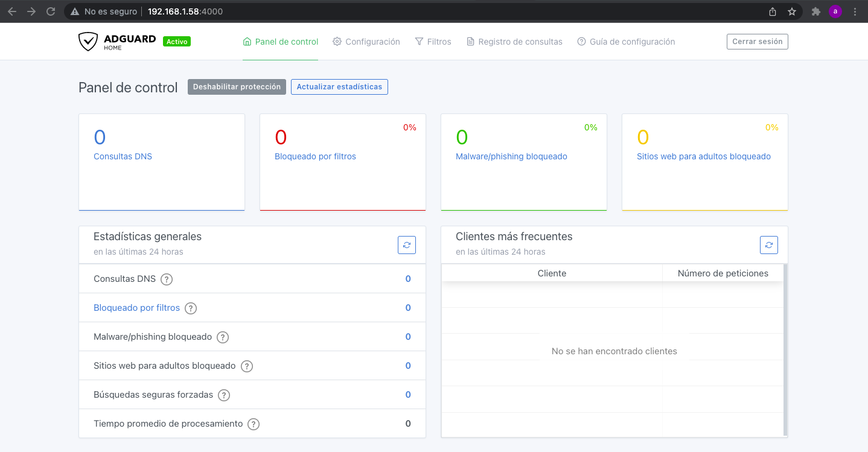Open the Bloqueado por filtros card link
Viewport: 868px width, 452px height.
315,156
